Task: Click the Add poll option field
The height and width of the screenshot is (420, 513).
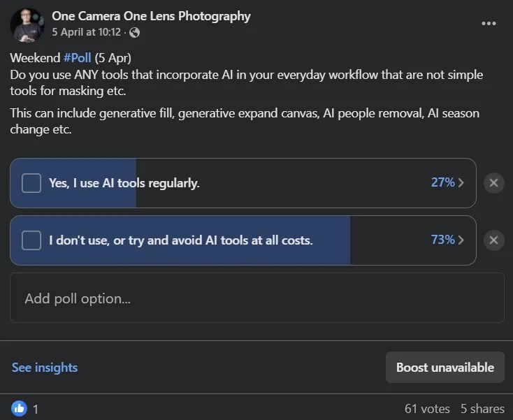Action: 256,298
